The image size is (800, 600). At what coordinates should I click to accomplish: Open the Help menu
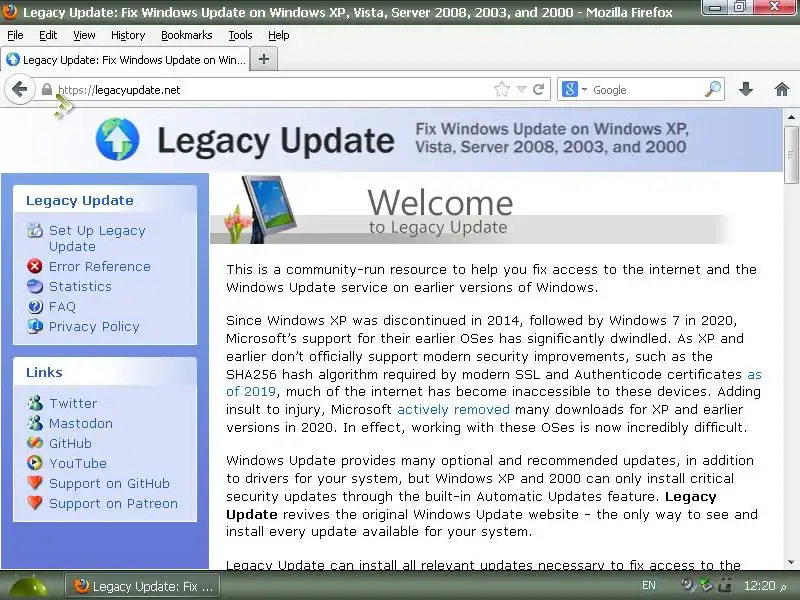pos(279,35)
